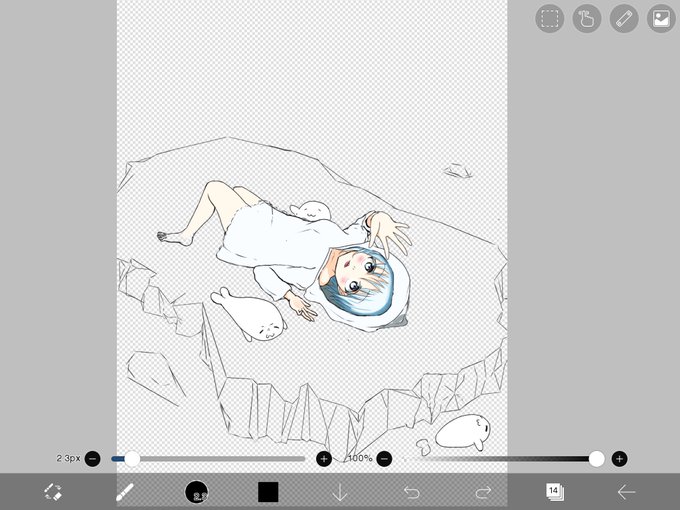This screenshot has width=680, height=510.
Task: Increase brush thickness with plus button
Action: (x=324, y=458)
